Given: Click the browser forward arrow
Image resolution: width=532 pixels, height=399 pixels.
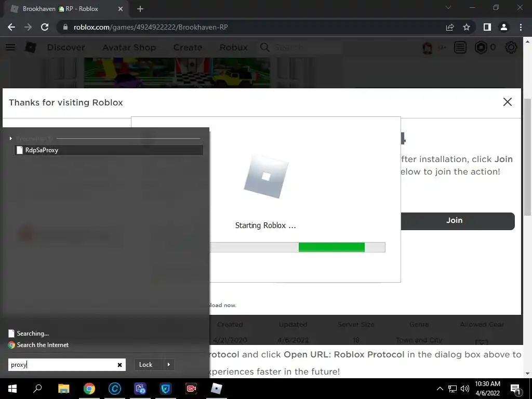Looking at the screenshot, I should 28,27.
